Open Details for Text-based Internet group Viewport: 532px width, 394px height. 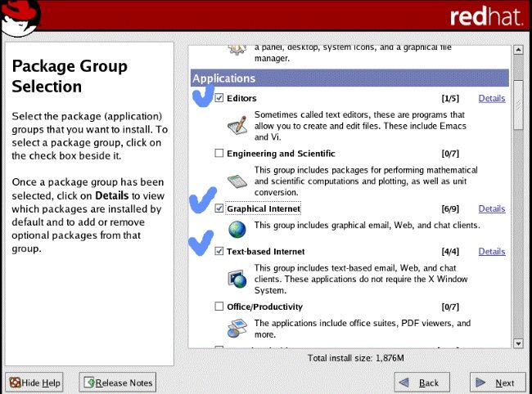point(492,252)
